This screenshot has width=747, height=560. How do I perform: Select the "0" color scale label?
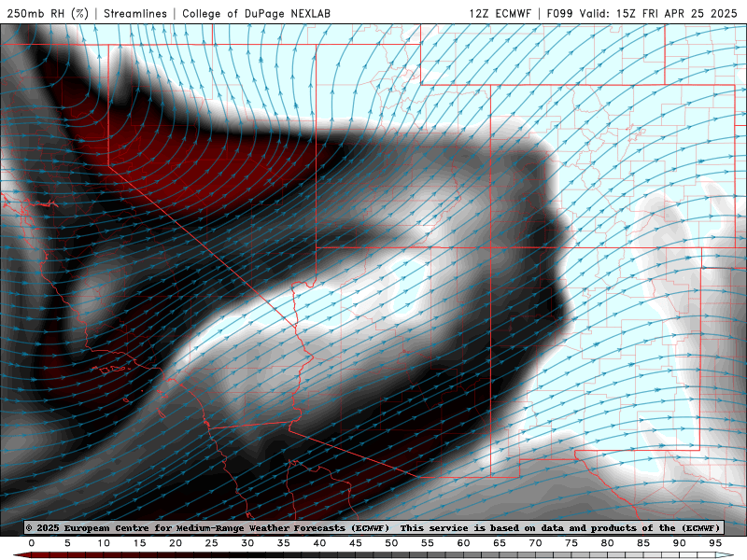[32, 543]
